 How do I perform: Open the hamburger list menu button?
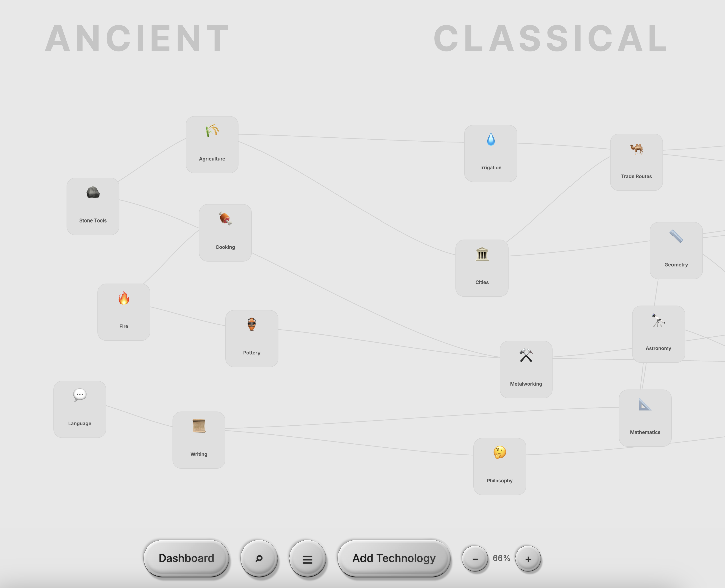click(x=307, y=559)
